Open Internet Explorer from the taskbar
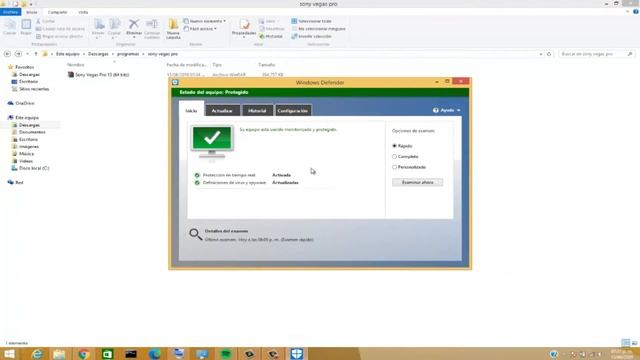Screen dimensions: 640x360 pyautogui.click(x=37, y=354)
